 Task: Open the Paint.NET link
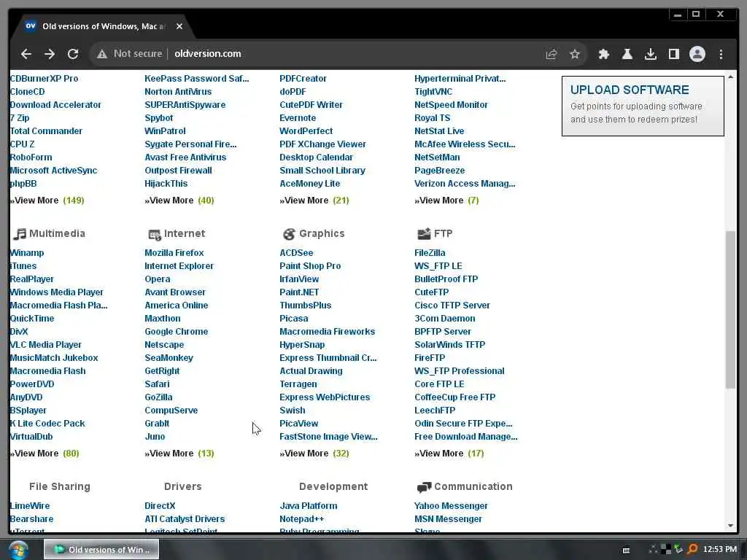[299, 292]
